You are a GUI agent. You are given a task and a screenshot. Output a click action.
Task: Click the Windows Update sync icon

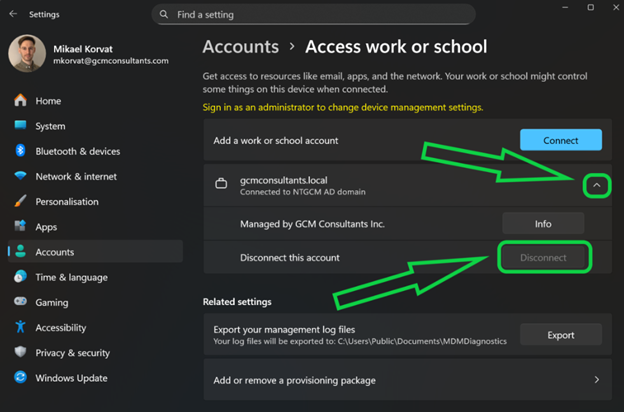(x=20, y=377)
